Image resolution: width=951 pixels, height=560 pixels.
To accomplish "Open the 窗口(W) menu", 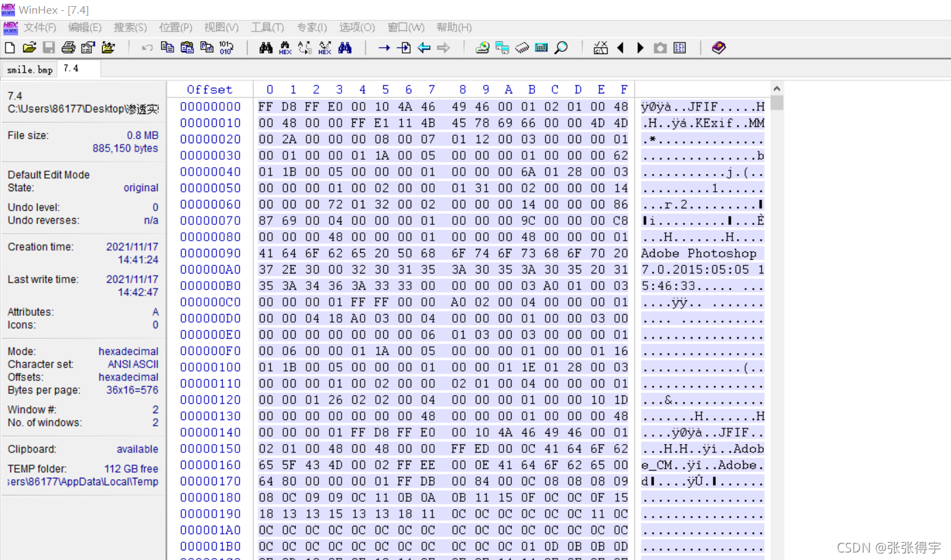I will [x=406, y=27].
